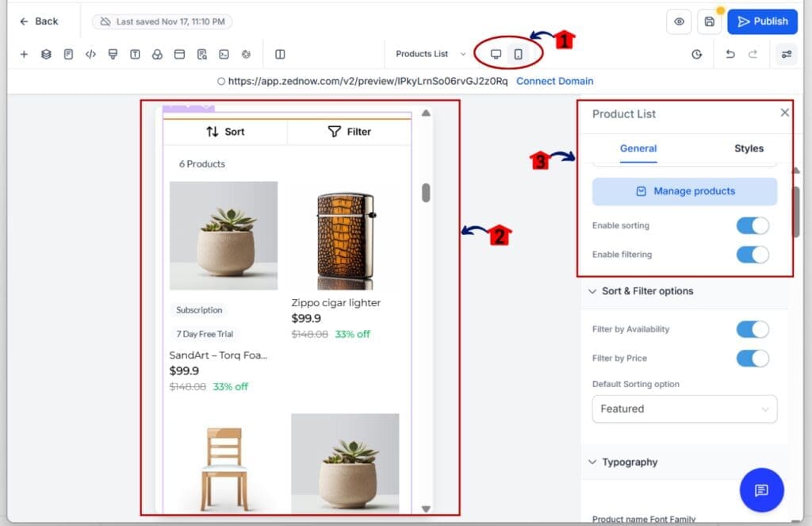The height and width of the screenshot is (526, 812).
Task: Disable the Enable sorting toggle
Action: click(x=752, y=225)
